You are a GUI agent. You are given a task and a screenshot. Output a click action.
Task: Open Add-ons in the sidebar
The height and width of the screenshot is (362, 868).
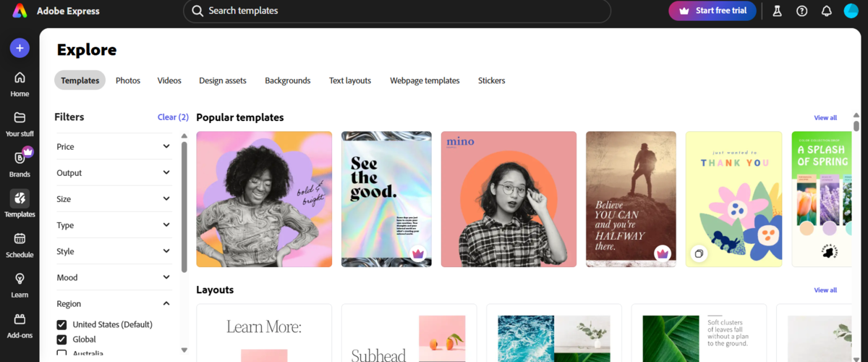(x=20, y=319)
